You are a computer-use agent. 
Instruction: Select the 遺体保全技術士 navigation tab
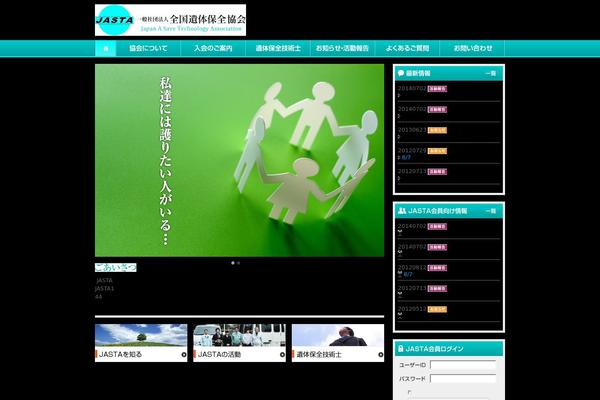coord(278,49)
